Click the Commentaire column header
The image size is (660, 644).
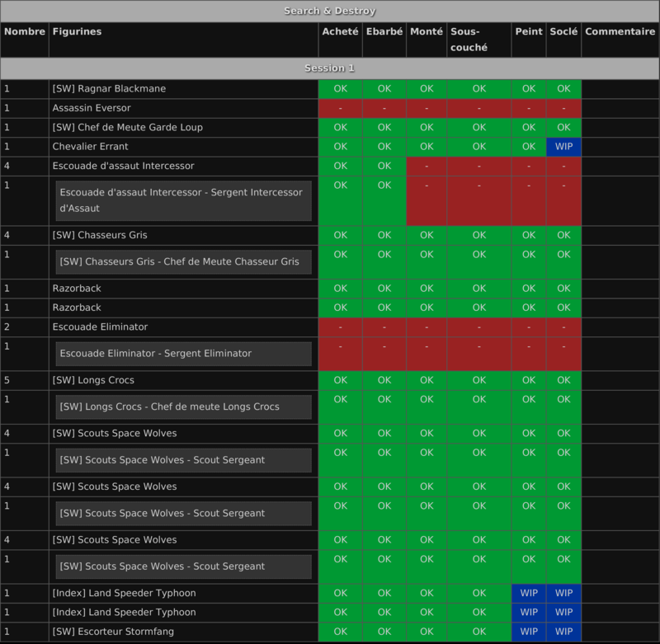pyautogui.click(x=620, y=31)
